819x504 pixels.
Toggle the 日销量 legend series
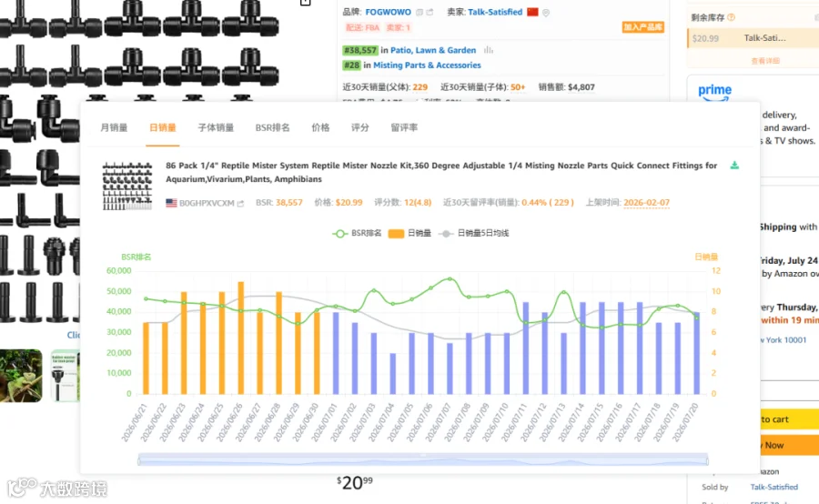pos(409,234)
